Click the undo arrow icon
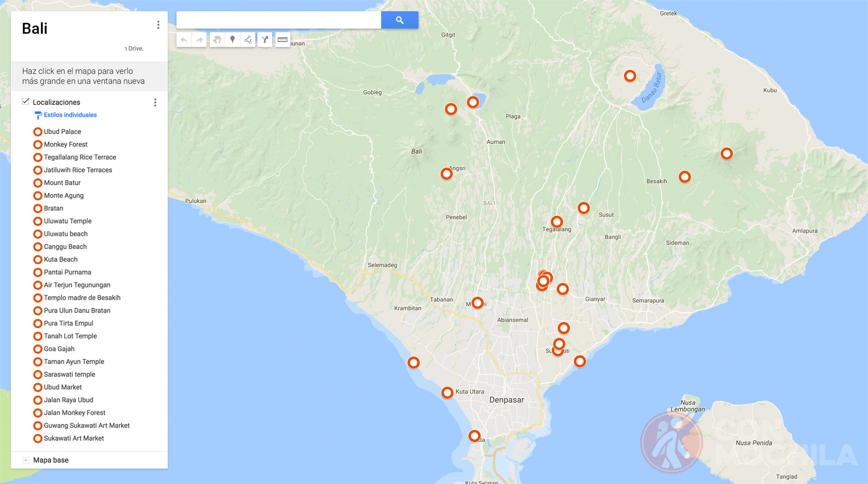Screen dimensions: 868x484 click(x=185, y=39)
